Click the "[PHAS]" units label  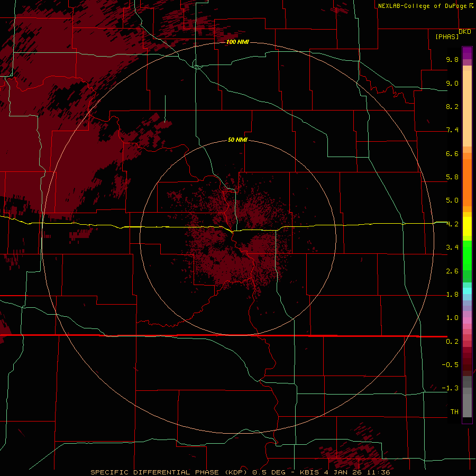[447, 37]
